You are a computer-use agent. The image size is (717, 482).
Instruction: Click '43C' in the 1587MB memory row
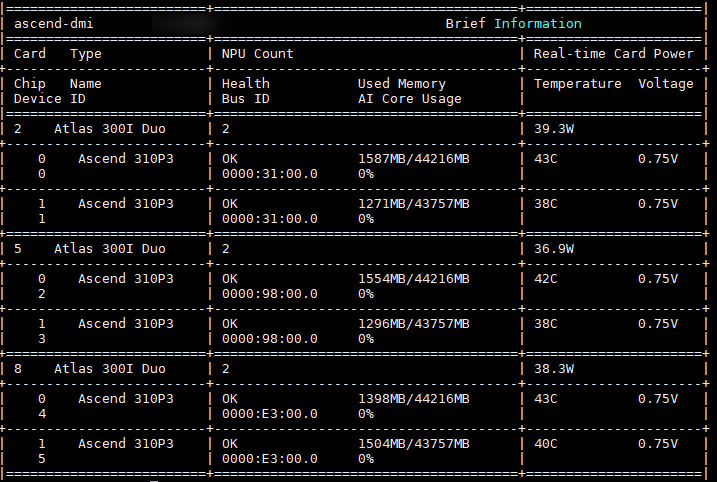[x=546, y=159]
